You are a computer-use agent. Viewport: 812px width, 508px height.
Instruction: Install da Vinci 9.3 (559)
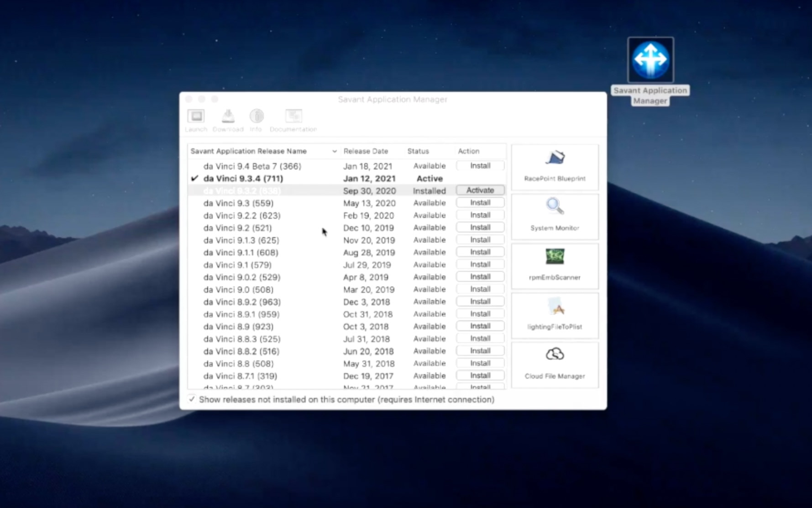pos(480,202)
